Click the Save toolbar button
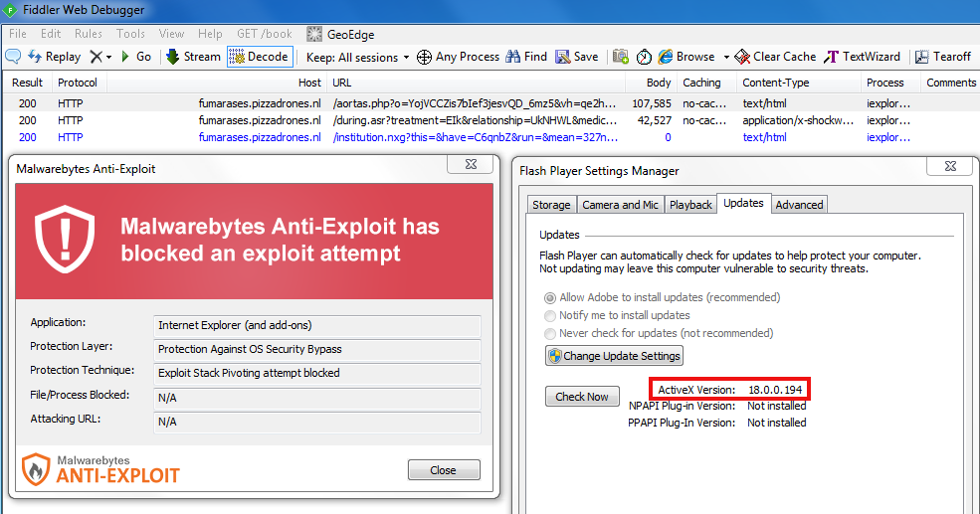 577,57
